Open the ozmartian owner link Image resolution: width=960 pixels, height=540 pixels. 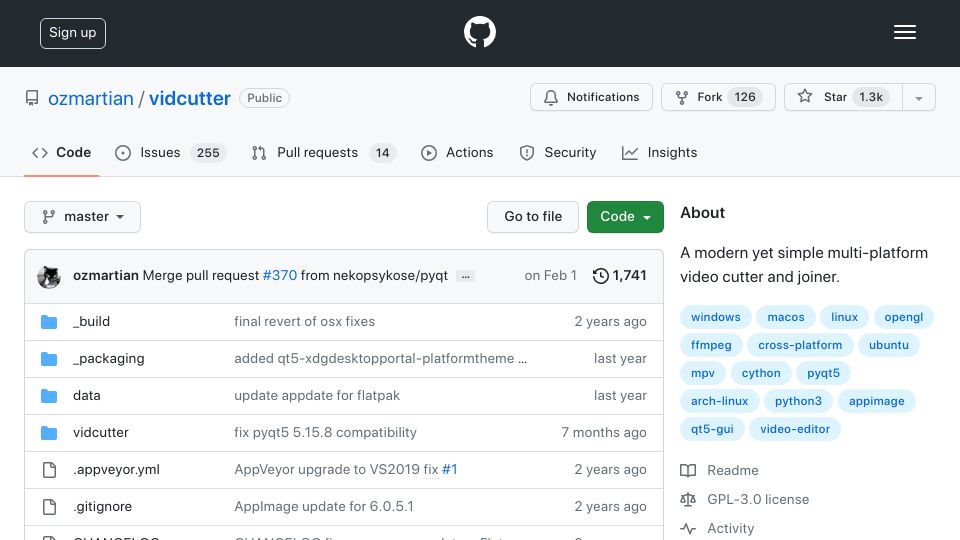(x=91, y=99)
